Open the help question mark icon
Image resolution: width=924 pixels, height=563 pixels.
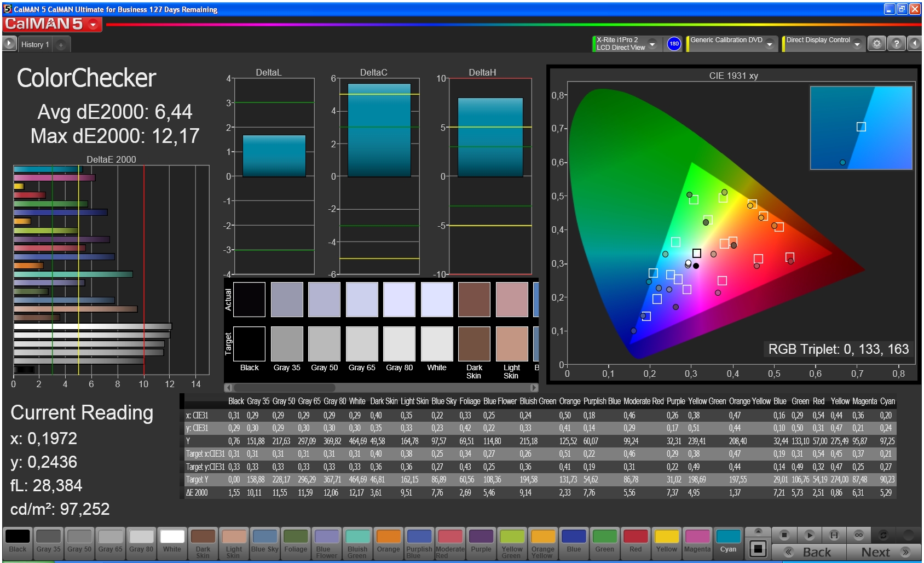pyautogui.click(x=896, y=44)
